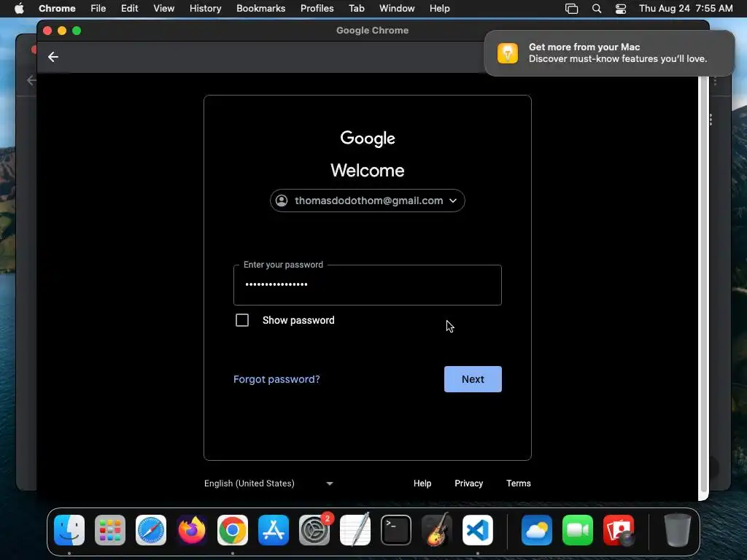Image resolution: width=747 pixels, height=560 pixels.
Task: Open GarageBand guitar icon in dock
Action: pos(437,530)
